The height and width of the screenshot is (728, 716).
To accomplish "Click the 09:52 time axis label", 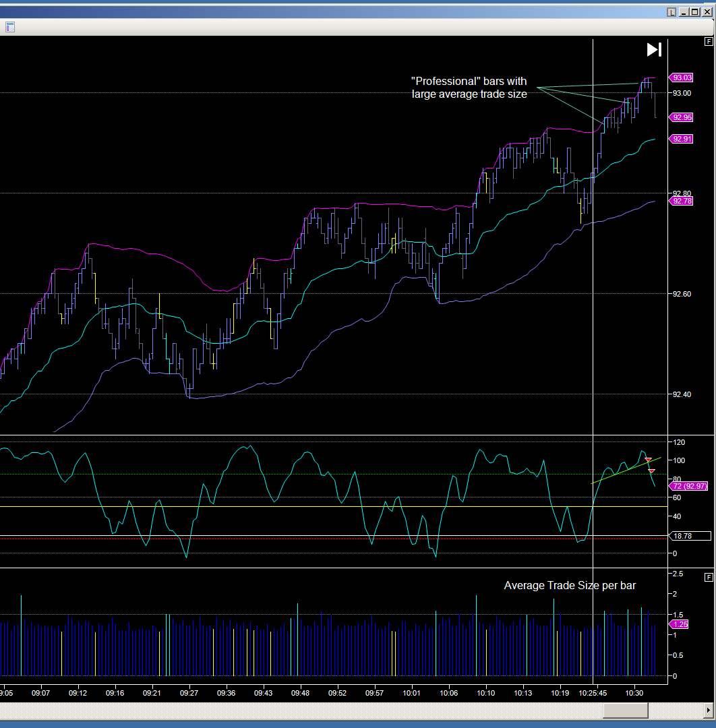I will point(338,693).
